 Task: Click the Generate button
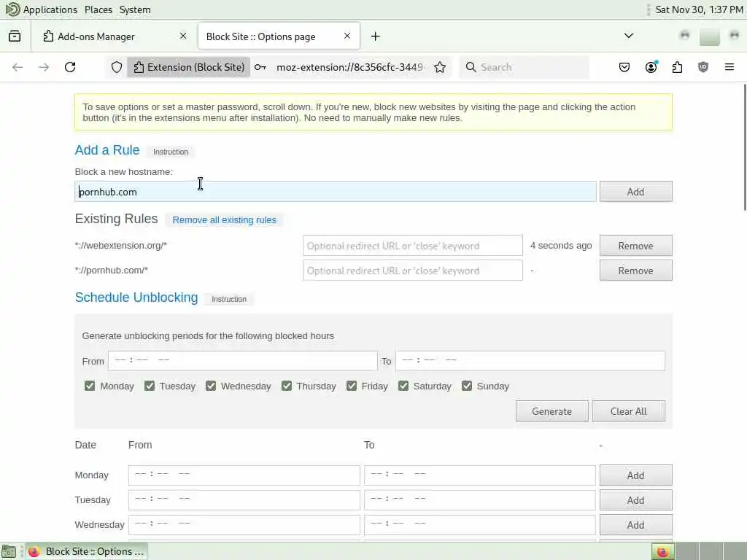[551, 411]
